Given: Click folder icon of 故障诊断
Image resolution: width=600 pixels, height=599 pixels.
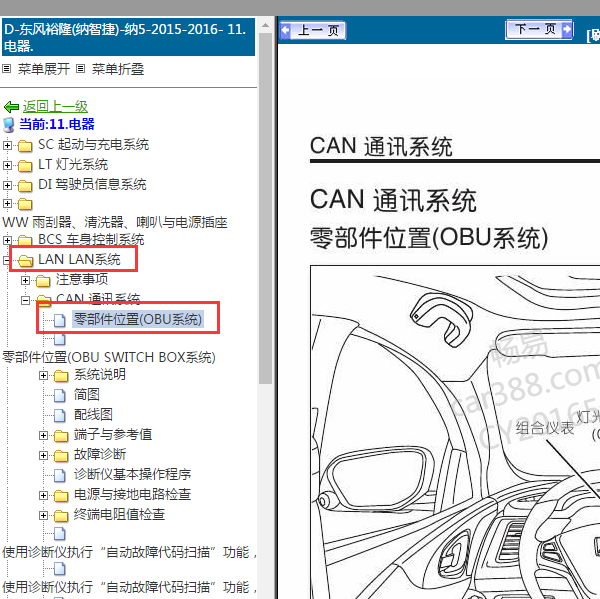Looking at the screenshot, I should [61, 455].
